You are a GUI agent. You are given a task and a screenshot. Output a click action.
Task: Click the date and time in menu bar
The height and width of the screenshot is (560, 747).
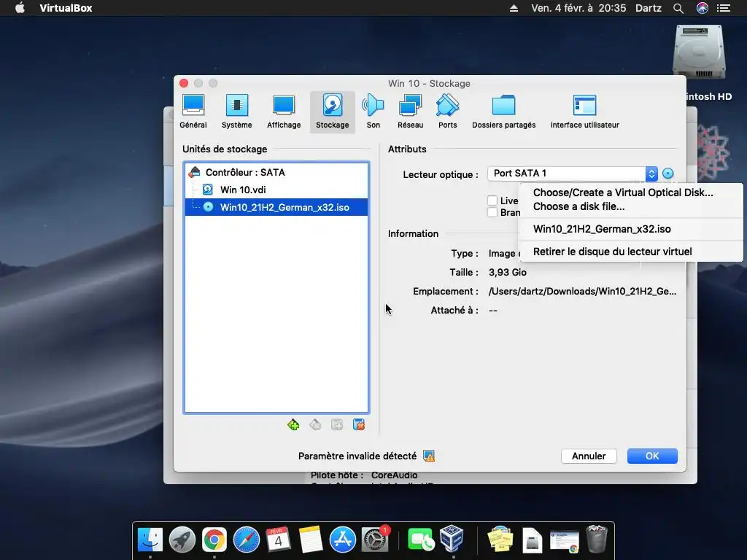tap(578, 8)
